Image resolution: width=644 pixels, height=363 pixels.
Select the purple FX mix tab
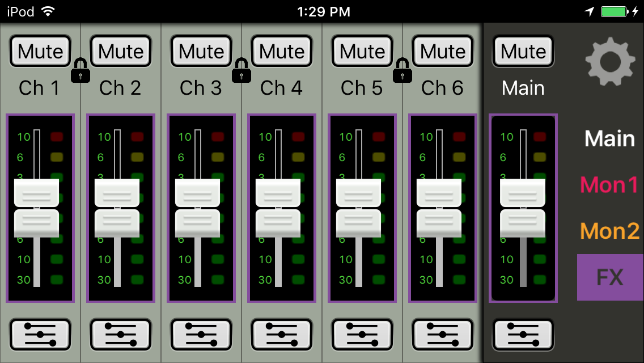pos(611,277)
